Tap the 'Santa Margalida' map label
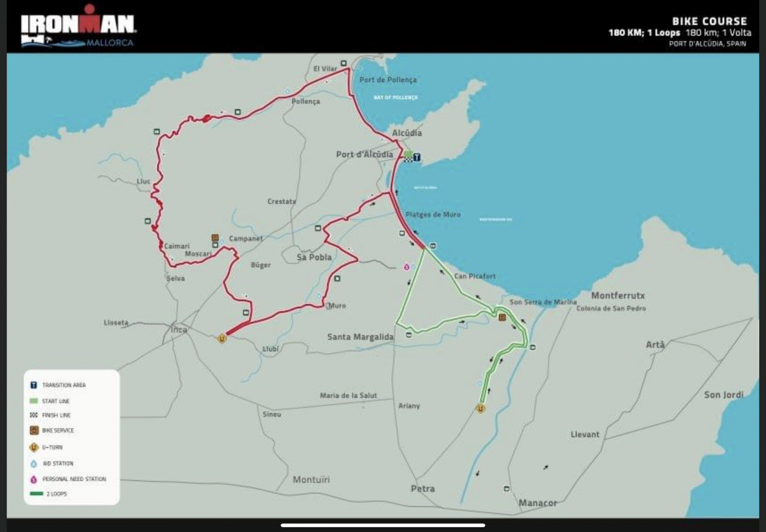Viewport: 766px width, 532px height. click(x=360, y=337)
